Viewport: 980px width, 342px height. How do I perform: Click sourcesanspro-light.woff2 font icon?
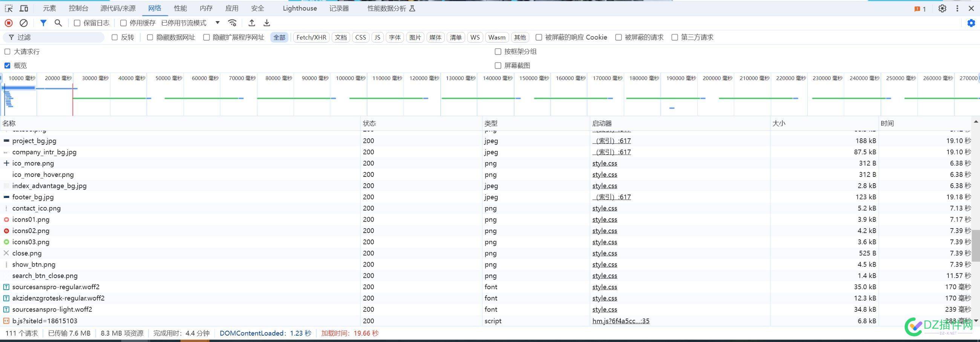tap(6, 309)
